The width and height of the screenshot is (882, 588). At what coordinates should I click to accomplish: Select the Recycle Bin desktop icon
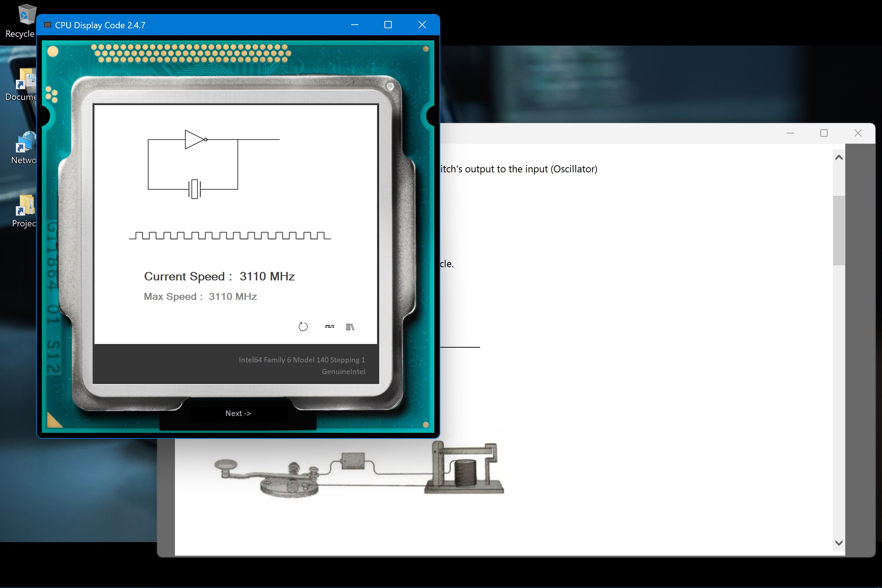coord(25,15)
